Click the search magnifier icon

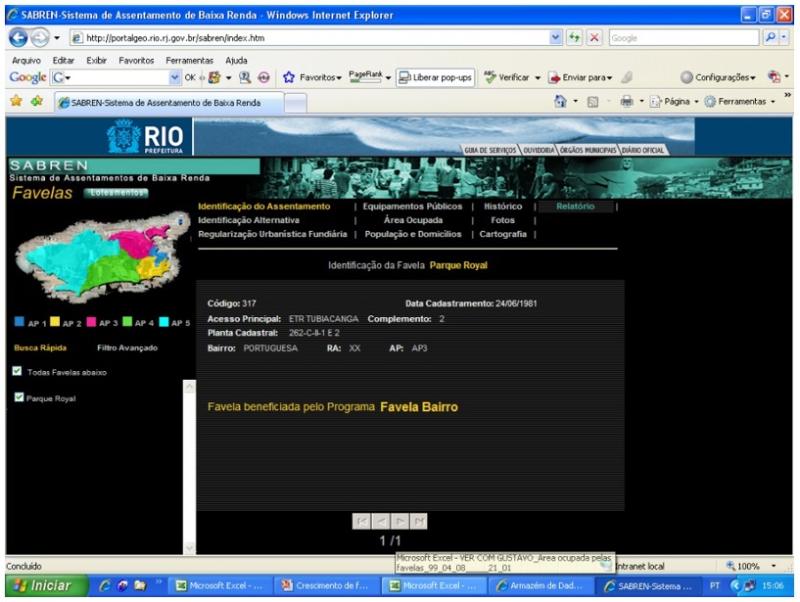click(x=769, y=37)
